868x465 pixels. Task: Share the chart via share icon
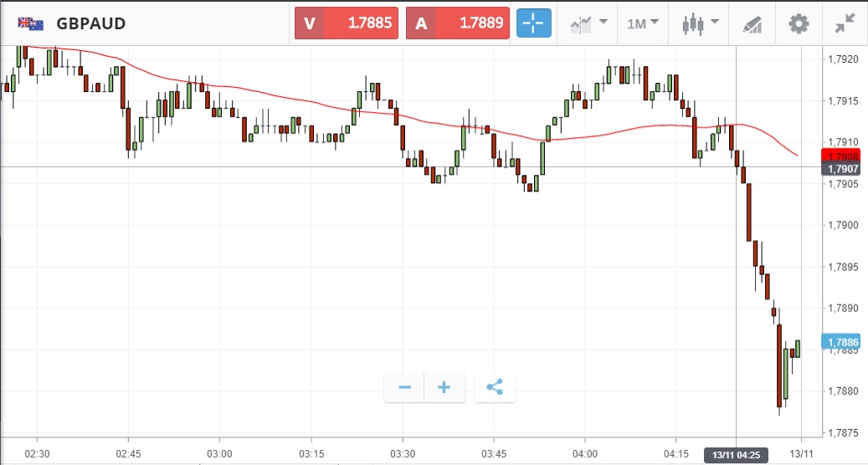click(495, 388)
